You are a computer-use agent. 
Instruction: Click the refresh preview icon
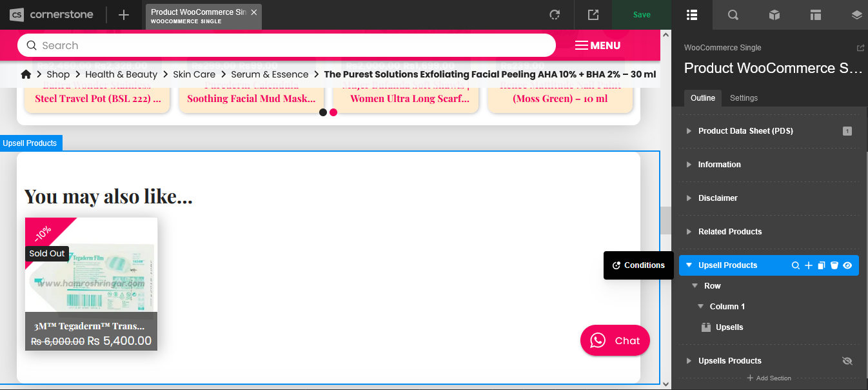[554, 15]
